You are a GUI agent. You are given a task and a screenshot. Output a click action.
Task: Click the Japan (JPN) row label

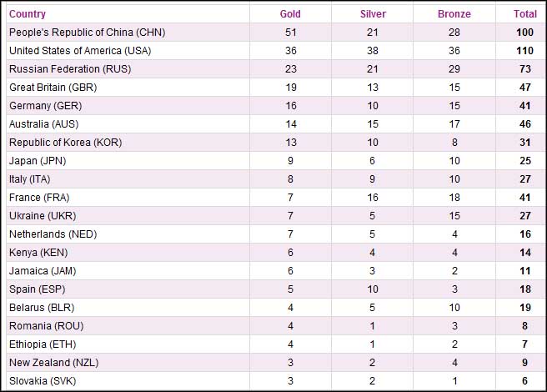pos(38,161)
